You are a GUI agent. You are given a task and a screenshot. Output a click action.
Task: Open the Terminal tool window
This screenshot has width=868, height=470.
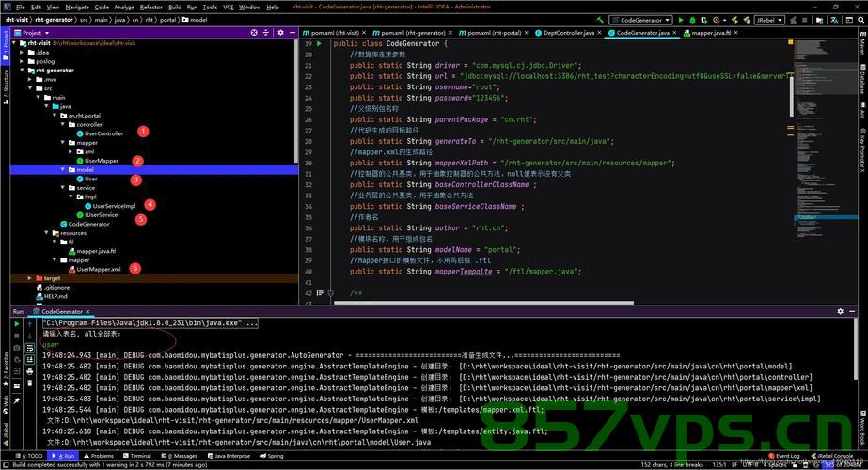click(x=136, y=456)
